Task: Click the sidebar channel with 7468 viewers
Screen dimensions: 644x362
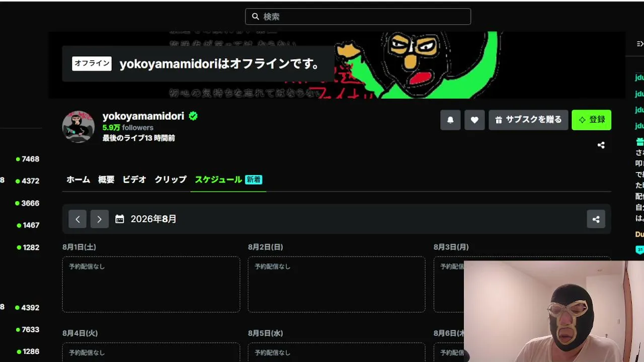Action: pos(27,159)
